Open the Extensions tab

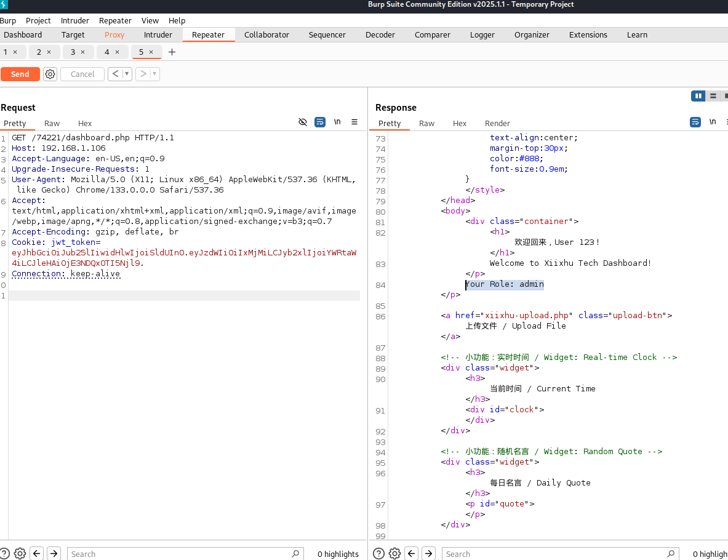[x=588, y=35]
